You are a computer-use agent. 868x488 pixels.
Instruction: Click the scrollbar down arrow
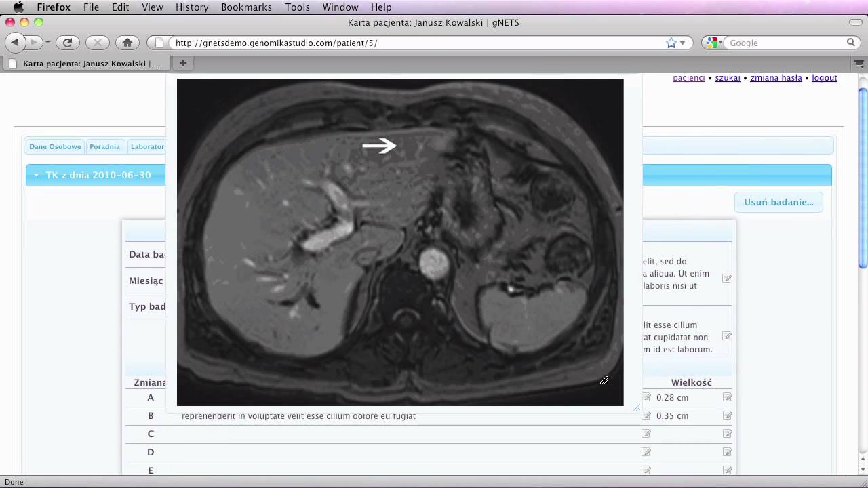click(863, 470)
